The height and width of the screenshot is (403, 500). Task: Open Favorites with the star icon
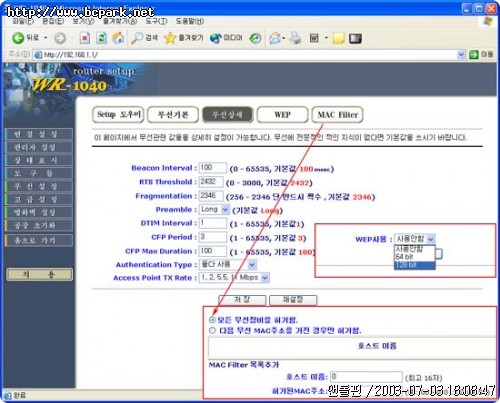[170, 38]
